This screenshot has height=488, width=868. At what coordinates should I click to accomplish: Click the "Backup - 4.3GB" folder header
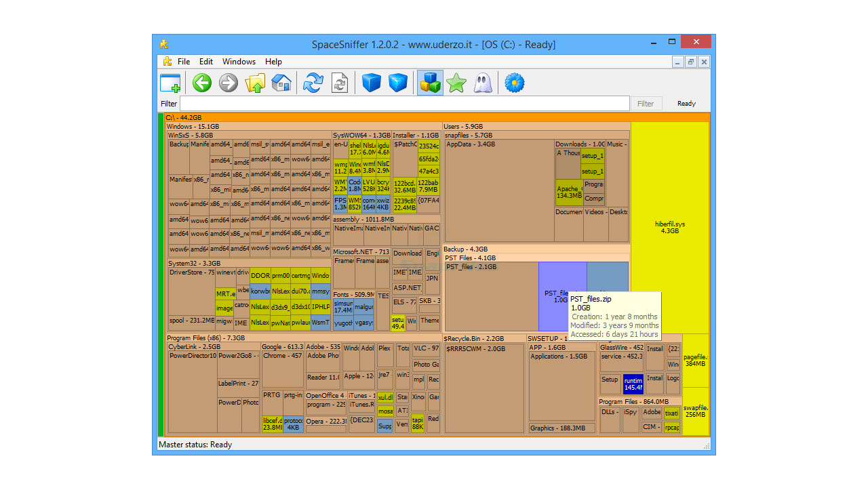[x=536, y=249]
